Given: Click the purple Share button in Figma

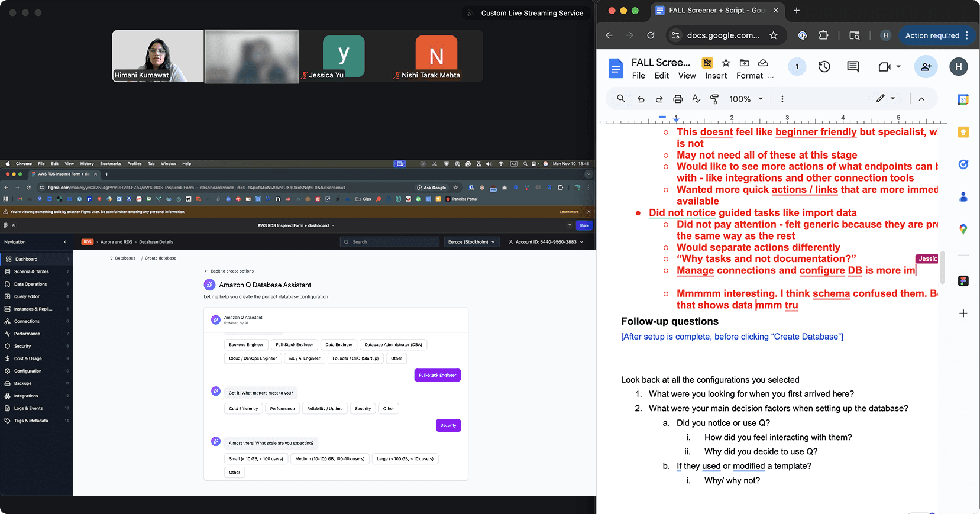Looking at the screenshot, I should (x=584, y=225).
